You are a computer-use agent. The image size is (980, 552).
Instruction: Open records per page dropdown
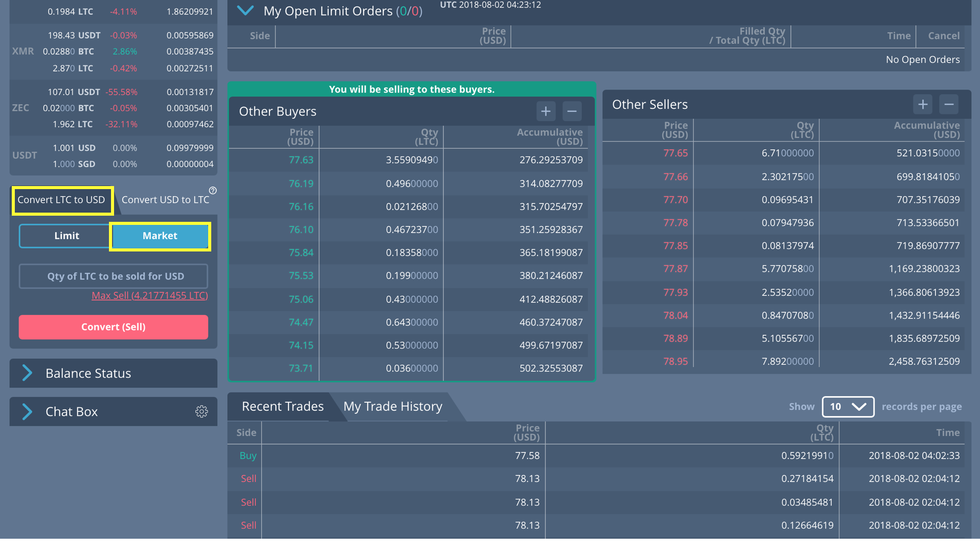(848, 407)
